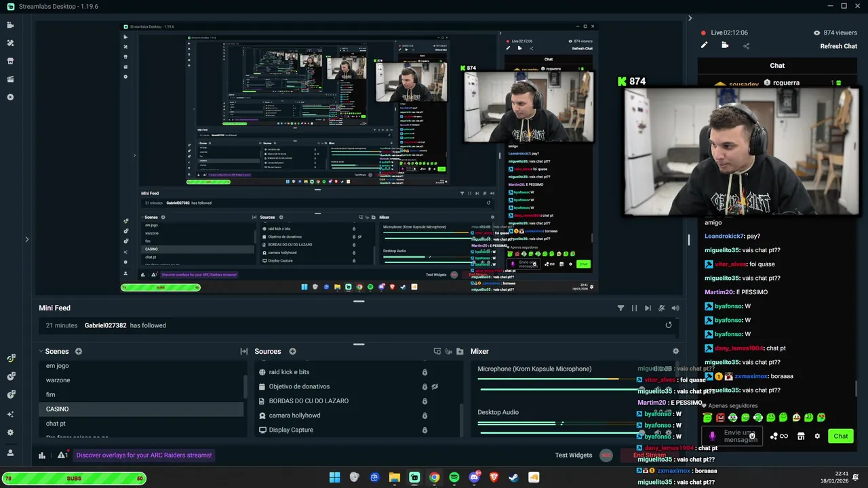Click Test Widgets
This screenshot has width=868, height=488.
point(574,455)
